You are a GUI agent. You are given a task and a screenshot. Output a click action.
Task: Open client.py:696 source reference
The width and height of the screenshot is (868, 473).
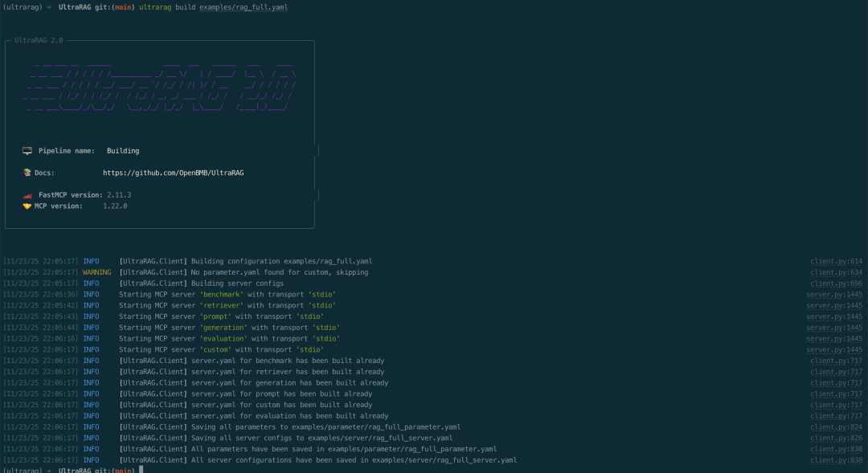tap(836, 283)
